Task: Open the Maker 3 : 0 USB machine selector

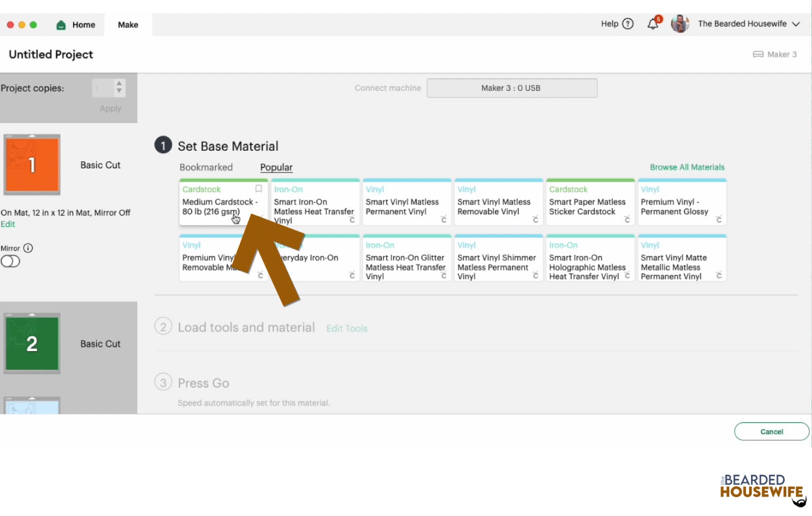Action: 512,88
